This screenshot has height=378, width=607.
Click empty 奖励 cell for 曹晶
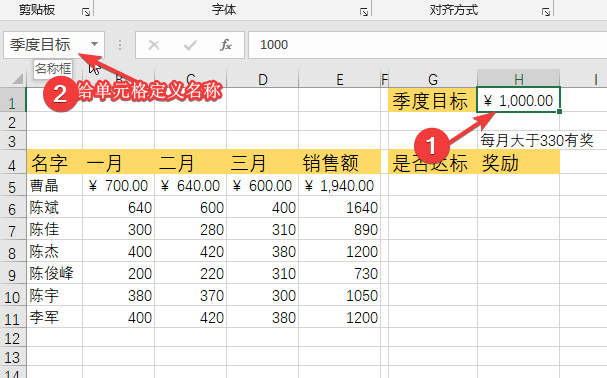tap(518, 186)
